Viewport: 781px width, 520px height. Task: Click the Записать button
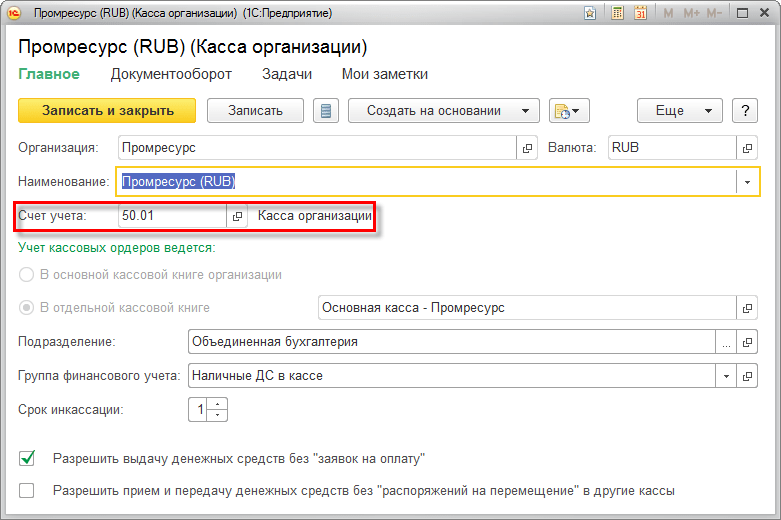point(255,111)
